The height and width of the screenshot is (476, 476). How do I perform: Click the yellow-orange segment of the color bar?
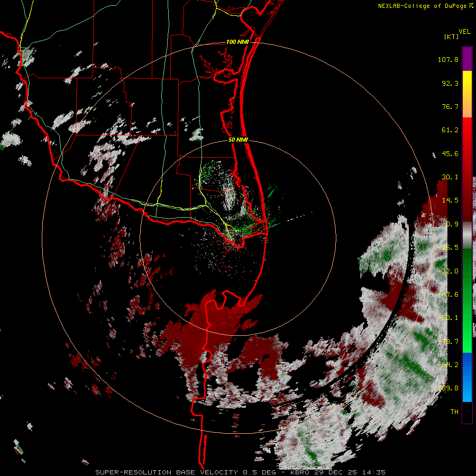(x=467, y=94)
